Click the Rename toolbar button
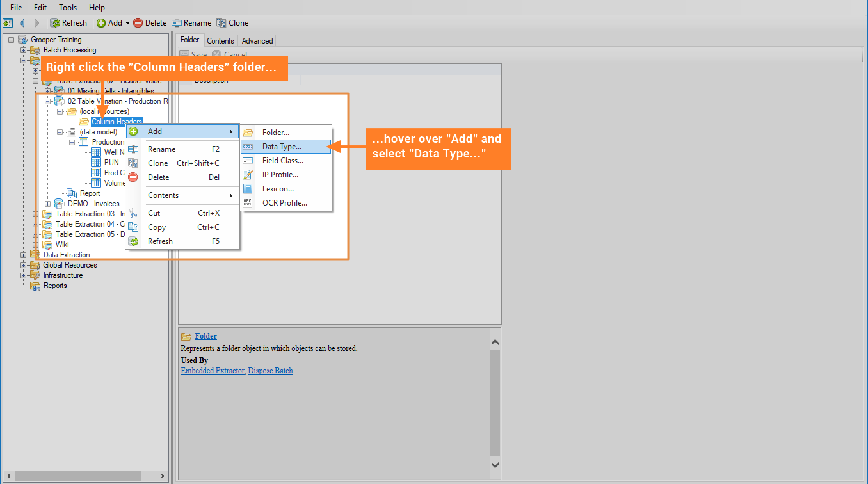This screenshot has height=484, width=868. click(x=191, y=23)
